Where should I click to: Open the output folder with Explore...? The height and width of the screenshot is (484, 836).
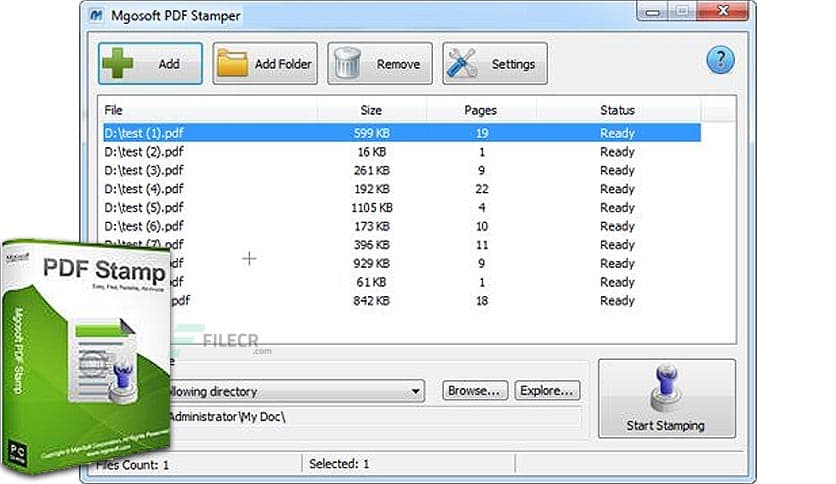(547, 391)
